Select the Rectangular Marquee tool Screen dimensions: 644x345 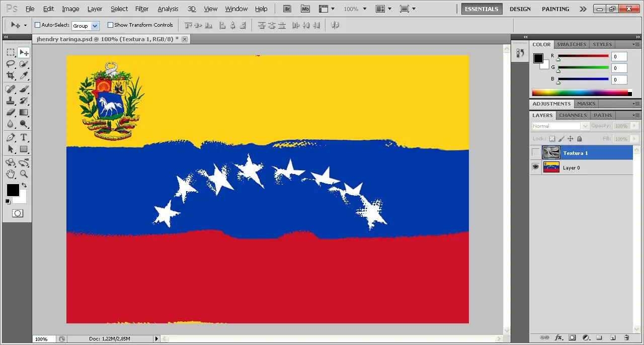point(11,52)
